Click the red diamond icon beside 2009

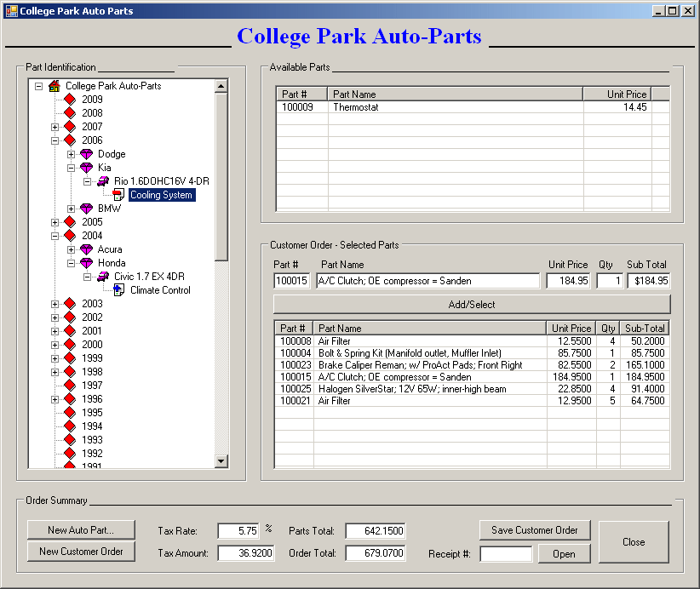(70, 99)
